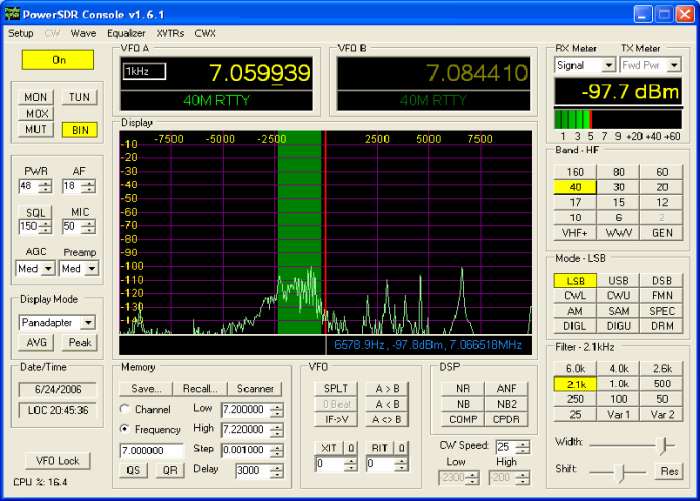Open the Equalizer menu
The width and height of the screenshot is (700, 501).
[126, 33]
